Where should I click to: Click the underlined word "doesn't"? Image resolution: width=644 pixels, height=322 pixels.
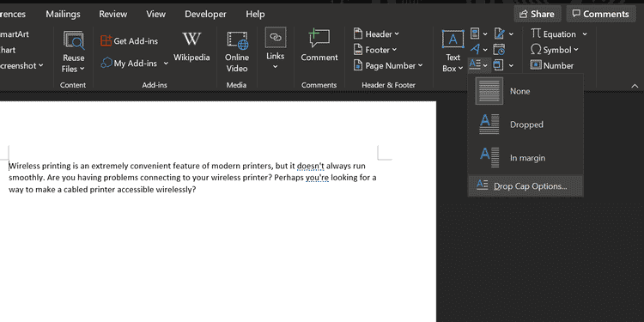pyautogui.click(x=311, y=166)
